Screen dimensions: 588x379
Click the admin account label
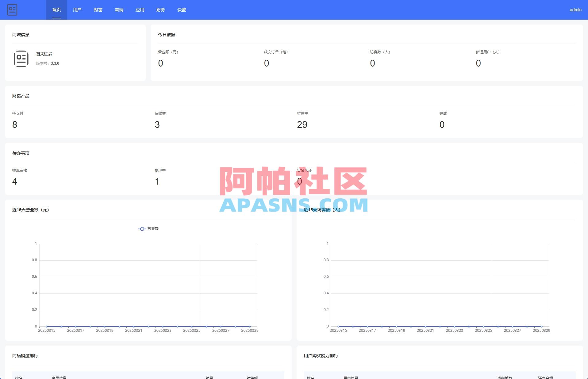(575, 10)
